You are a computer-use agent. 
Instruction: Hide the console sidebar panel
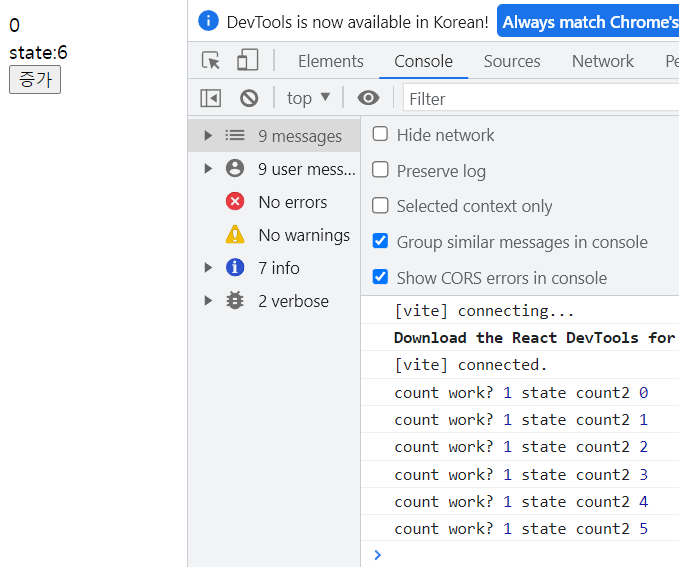[210, 98]
